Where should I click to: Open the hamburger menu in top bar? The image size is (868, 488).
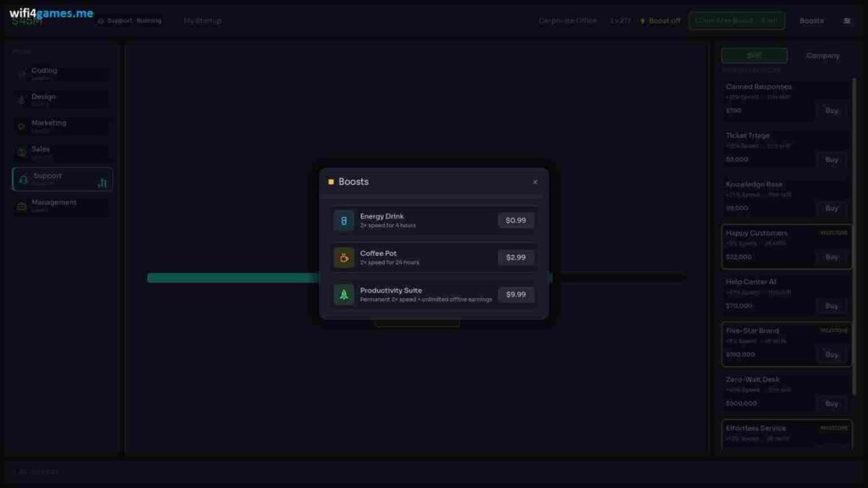(847, 21)
